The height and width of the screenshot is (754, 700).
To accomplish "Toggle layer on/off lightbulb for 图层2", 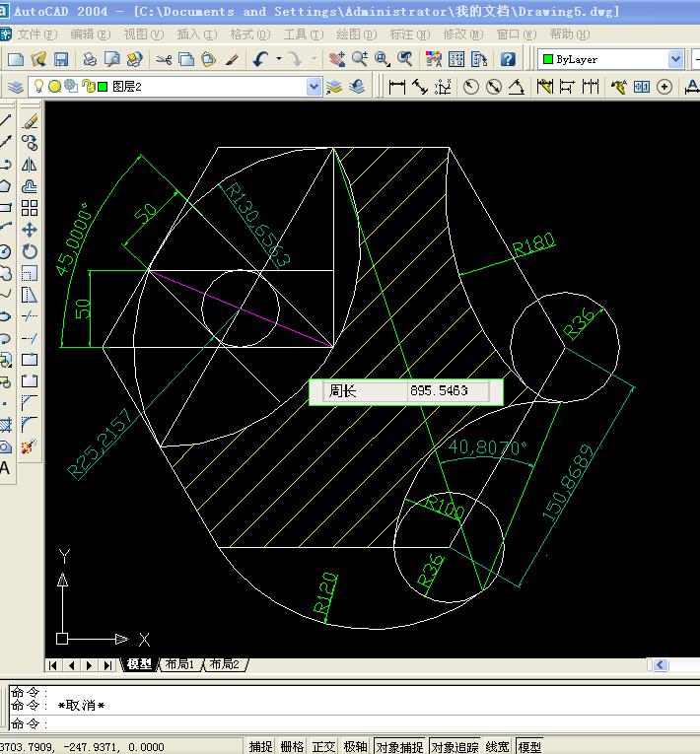I will tap(39, 86).
